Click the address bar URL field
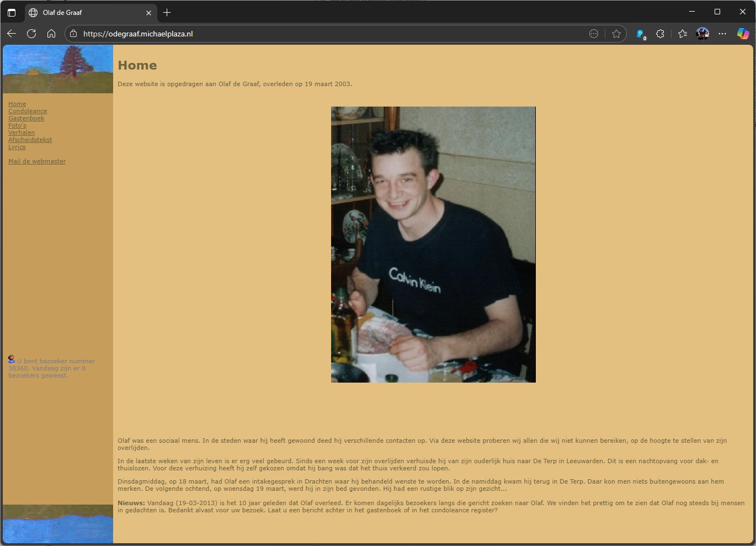This screenshot has width=756, height=546. pos(331,34)
